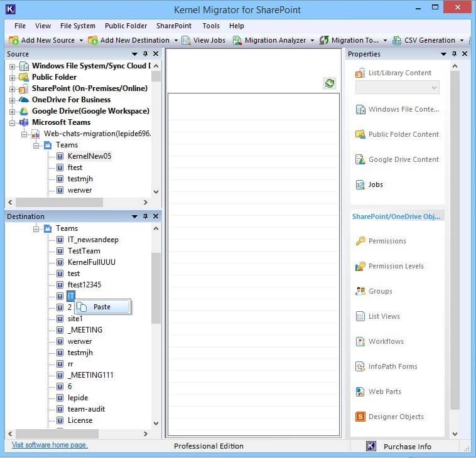
Task: Open the Add New Source dropdown arrow
Action: point(81,40)
